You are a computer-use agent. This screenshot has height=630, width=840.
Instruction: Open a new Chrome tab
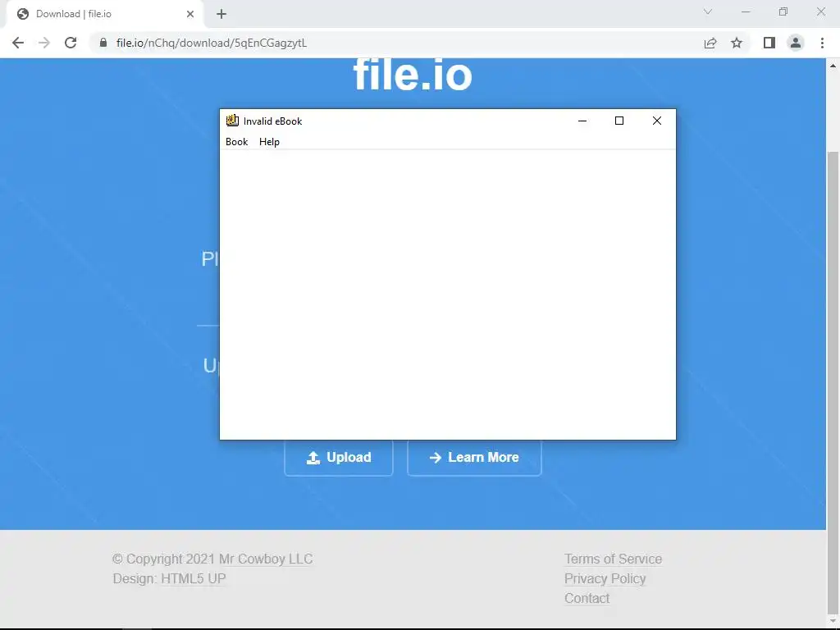pos(221,14)
